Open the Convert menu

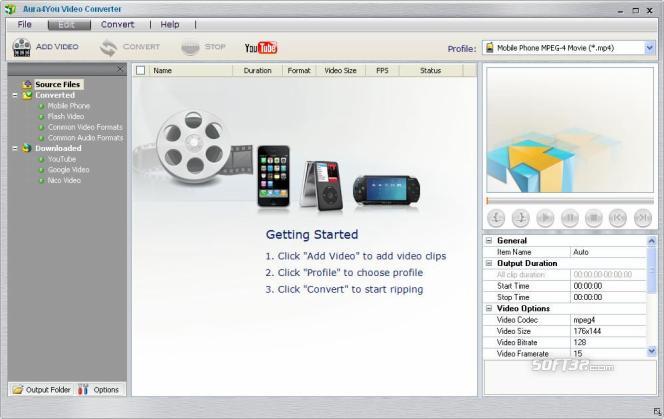click(x=117, y=25)
